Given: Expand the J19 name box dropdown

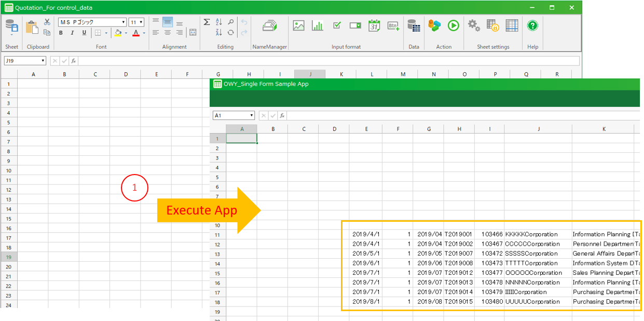Looking at the screenshot, I should [x=43, y=61].
